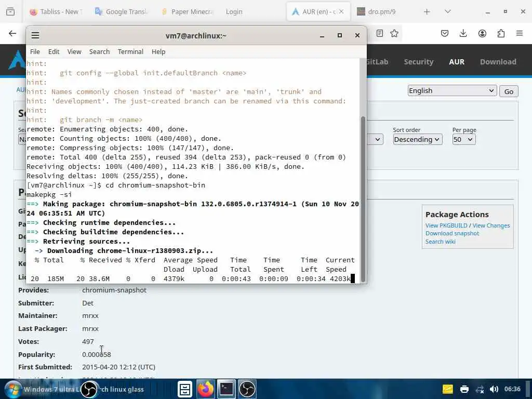Image resolution: width=532 pixels, height=399 pixels.
Task: Expand the Per page 50 dropdown
Action: tap(464, 139)
